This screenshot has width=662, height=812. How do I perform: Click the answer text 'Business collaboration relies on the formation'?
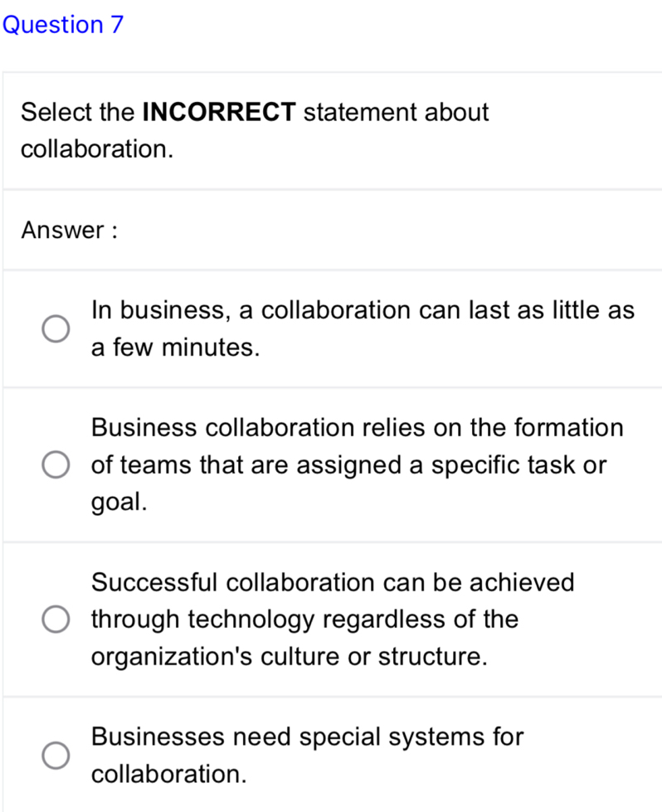pos(357,428)
